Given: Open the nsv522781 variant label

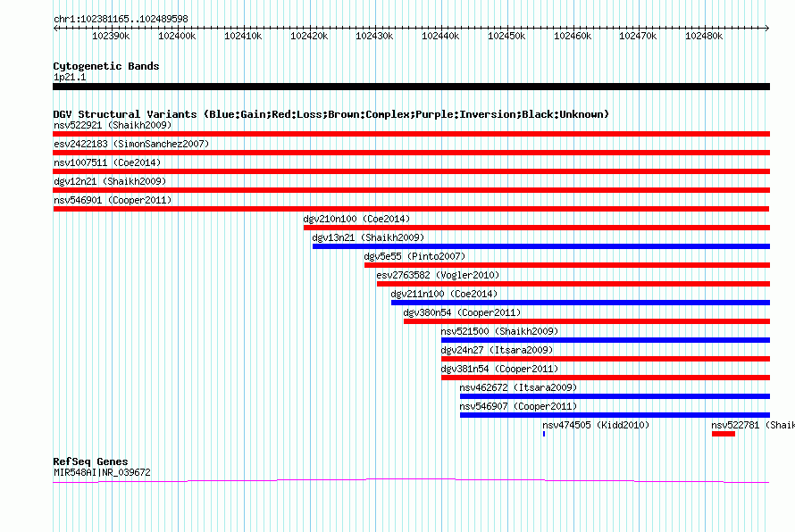Looking at the screenshot, I should tap(753, 425).
